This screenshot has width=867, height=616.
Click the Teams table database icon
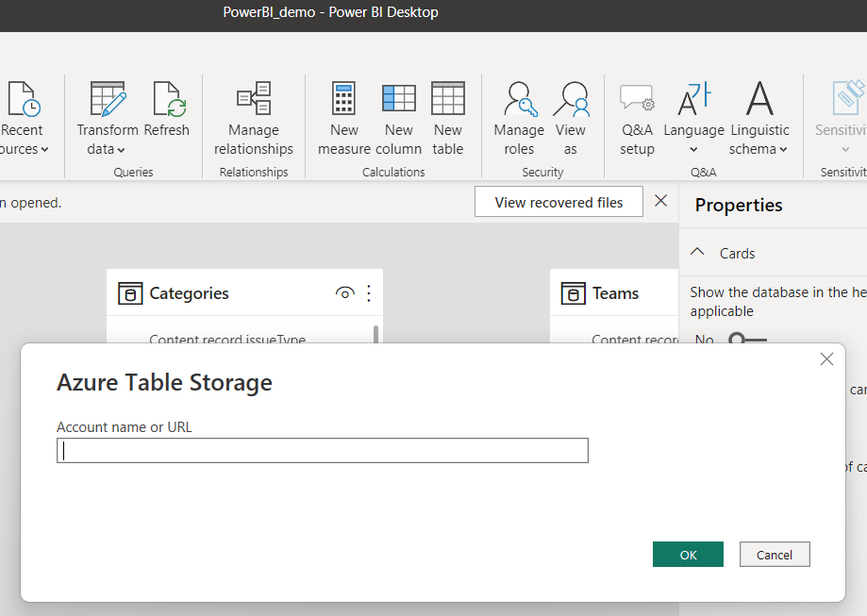click(x=574, y=293)
